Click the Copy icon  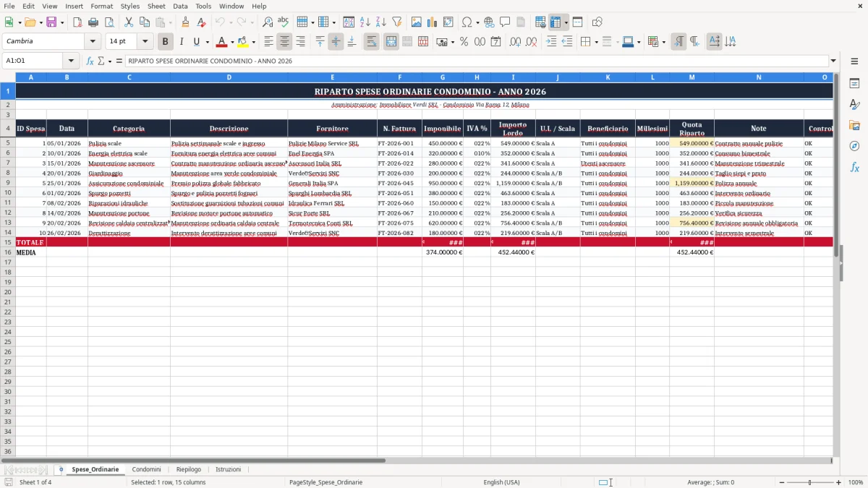[x=144, y=22]
